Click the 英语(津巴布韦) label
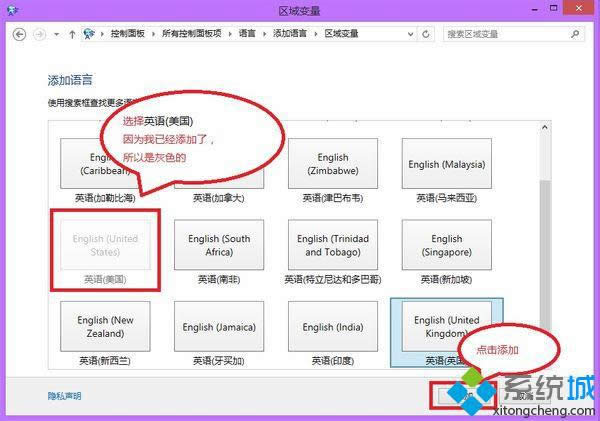 pos(333,198)
